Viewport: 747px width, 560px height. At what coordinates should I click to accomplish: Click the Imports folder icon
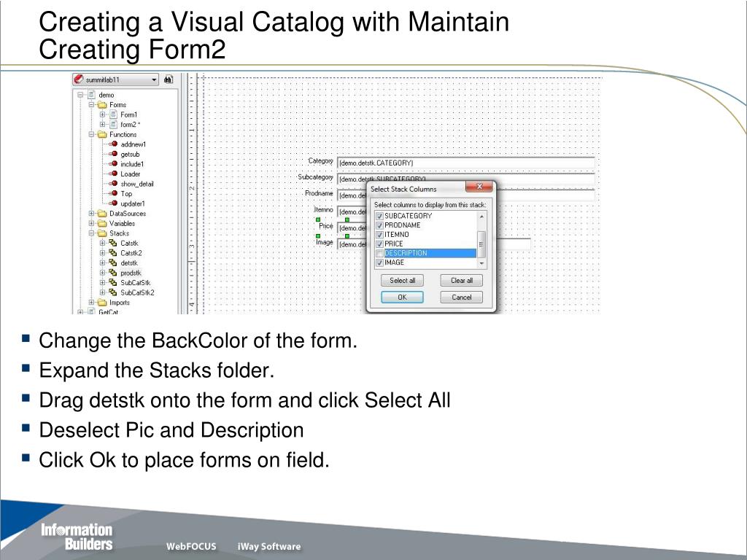[102, 303]
